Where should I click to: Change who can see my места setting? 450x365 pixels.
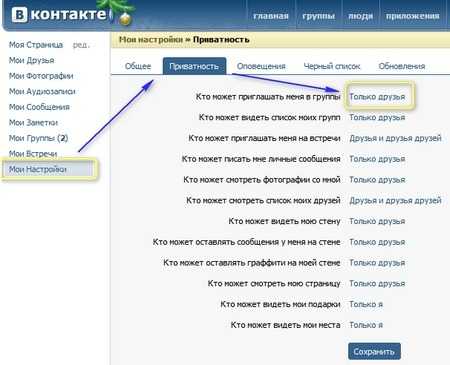366,325
